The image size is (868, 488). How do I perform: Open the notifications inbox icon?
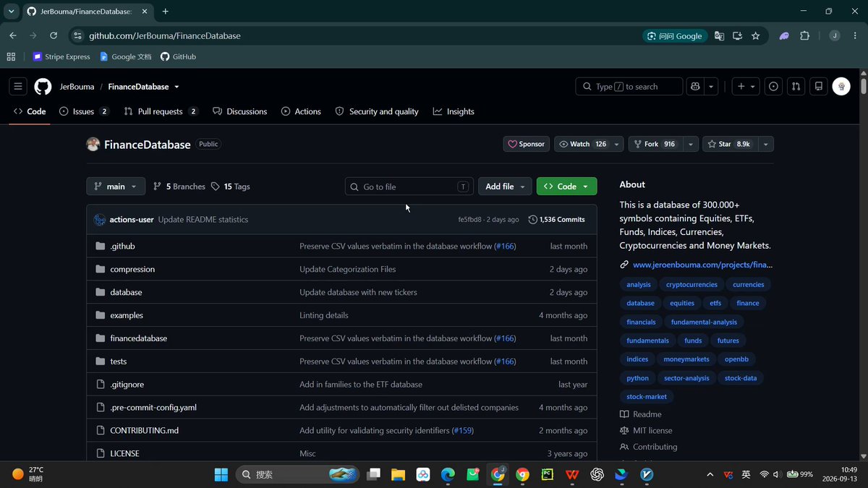pyautogui.click(x=818, y=87)
